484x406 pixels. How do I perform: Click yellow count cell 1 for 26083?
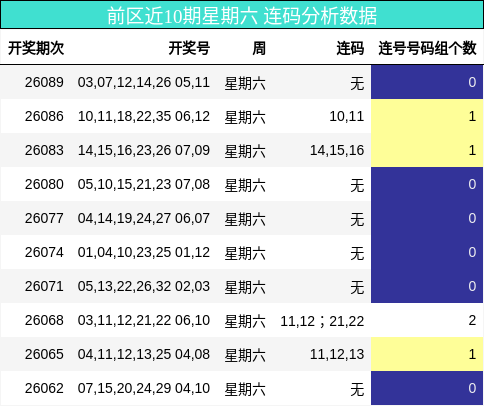tap(427, 150)
